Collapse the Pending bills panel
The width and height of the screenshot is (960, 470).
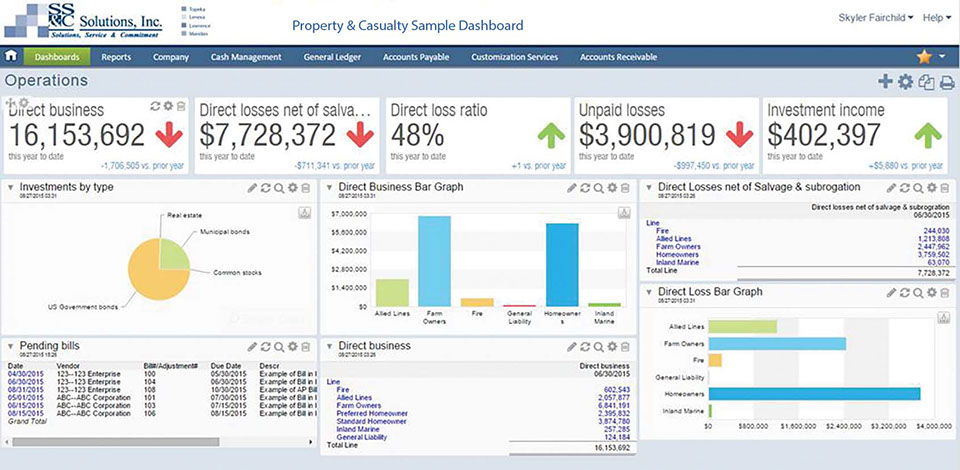pyautogui.click(x=10, y=345)
